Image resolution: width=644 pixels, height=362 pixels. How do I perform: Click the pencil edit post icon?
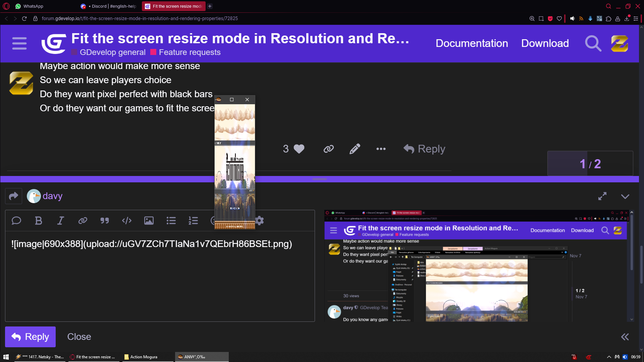(x=355, y=149)
